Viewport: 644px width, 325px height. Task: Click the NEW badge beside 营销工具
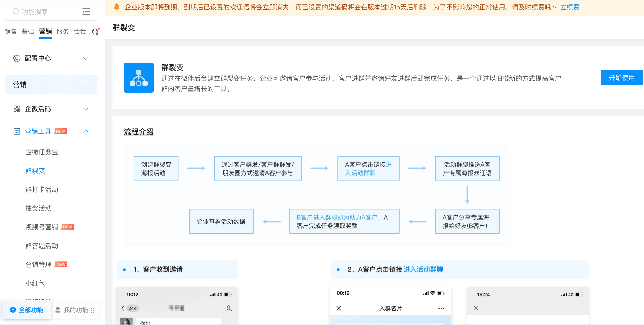pyautogui.click(x=60, y=131)
